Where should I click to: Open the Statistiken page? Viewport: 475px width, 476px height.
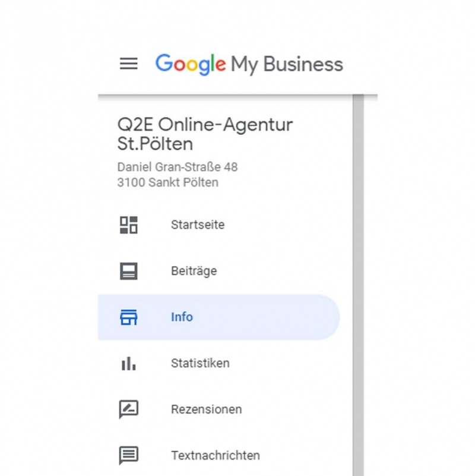click(x=219, y=363)
